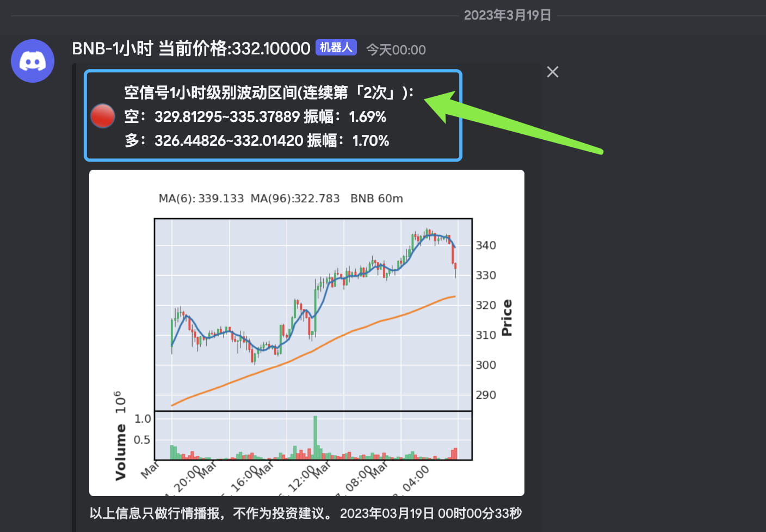Click the bot name BNB-1小时 当前价格:332.10000
Screen dimensions: 766x532
[191, 48]
